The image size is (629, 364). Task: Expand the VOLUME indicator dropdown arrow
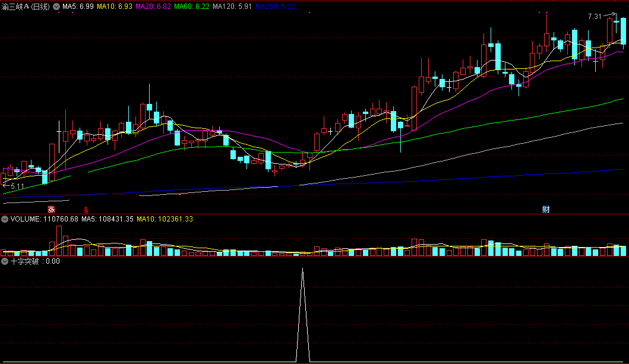(x=5, y=219)
